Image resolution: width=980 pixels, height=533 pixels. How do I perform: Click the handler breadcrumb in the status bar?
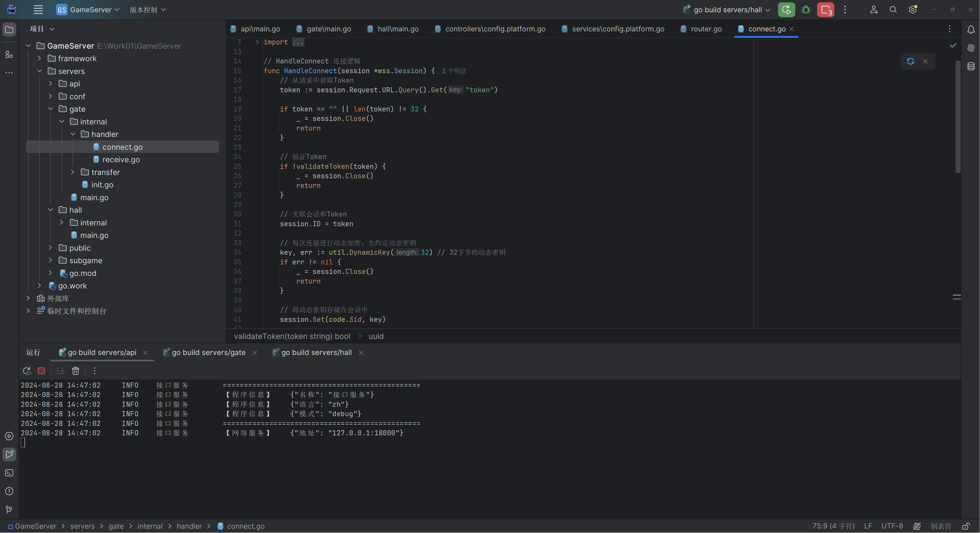tap(189, 526)
